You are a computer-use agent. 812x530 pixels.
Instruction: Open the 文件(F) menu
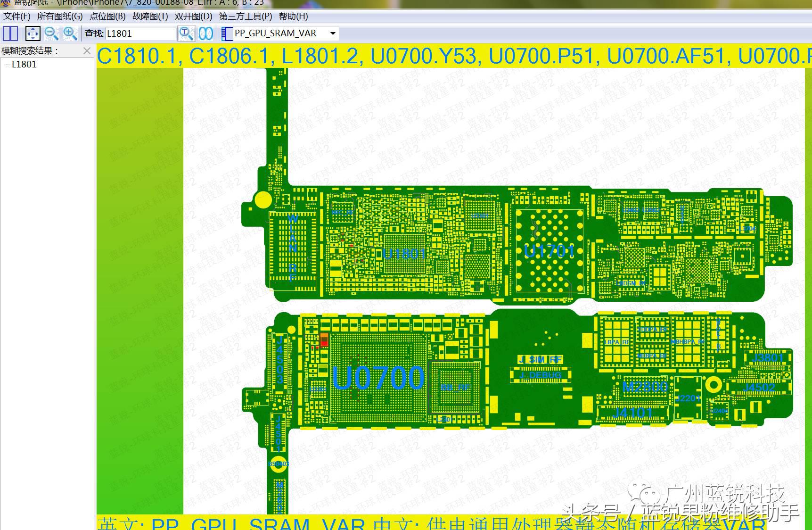17,17
